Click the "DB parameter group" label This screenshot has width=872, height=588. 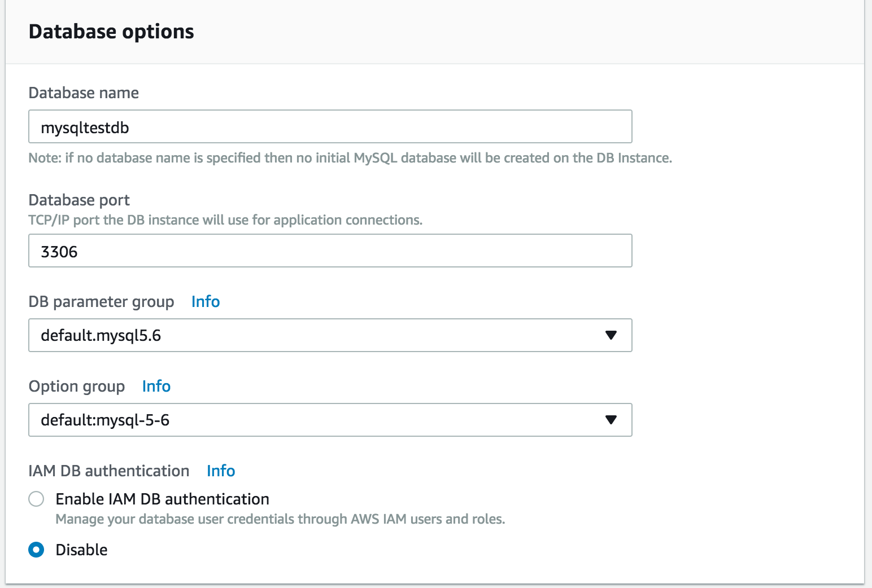click(x=101, y=302)
